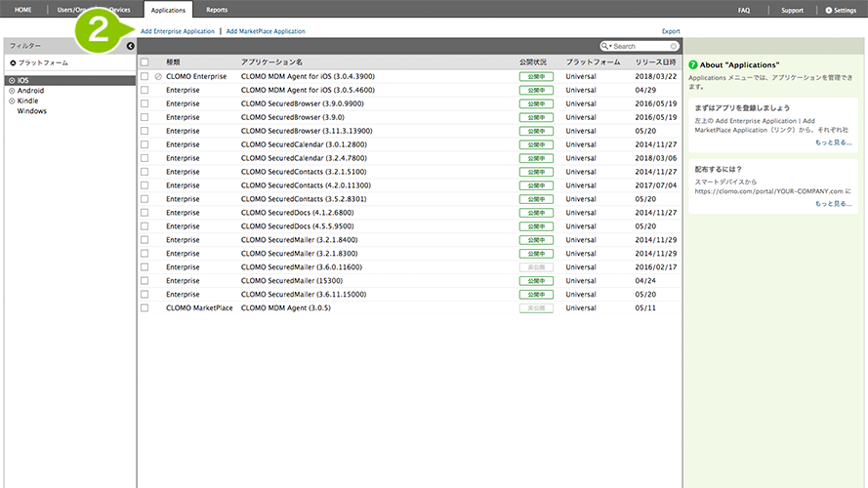Check CLOMO SecuredContacts (3.2.1.5100) row

tap(145, 172)
